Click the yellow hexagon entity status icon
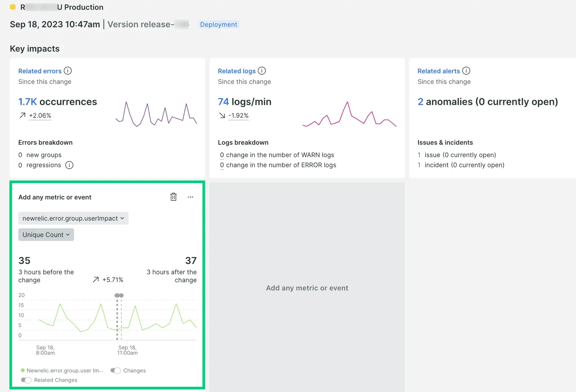This screenshot has width=576, height=392. pos(13,7)
